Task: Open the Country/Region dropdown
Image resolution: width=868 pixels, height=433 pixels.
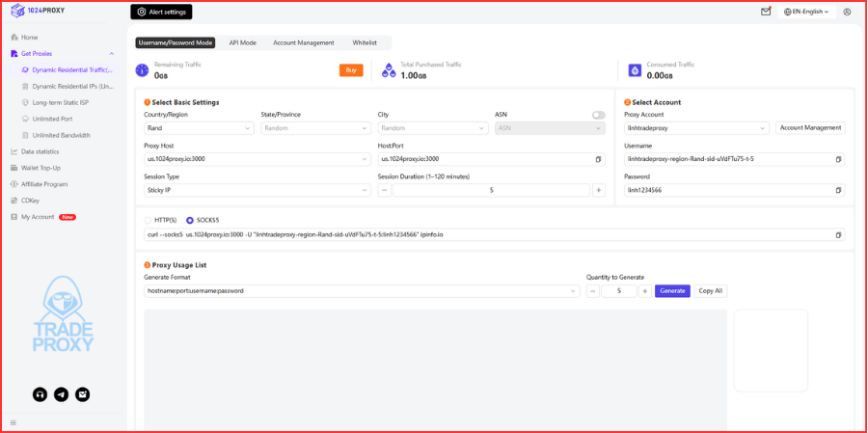Action: 199,128
